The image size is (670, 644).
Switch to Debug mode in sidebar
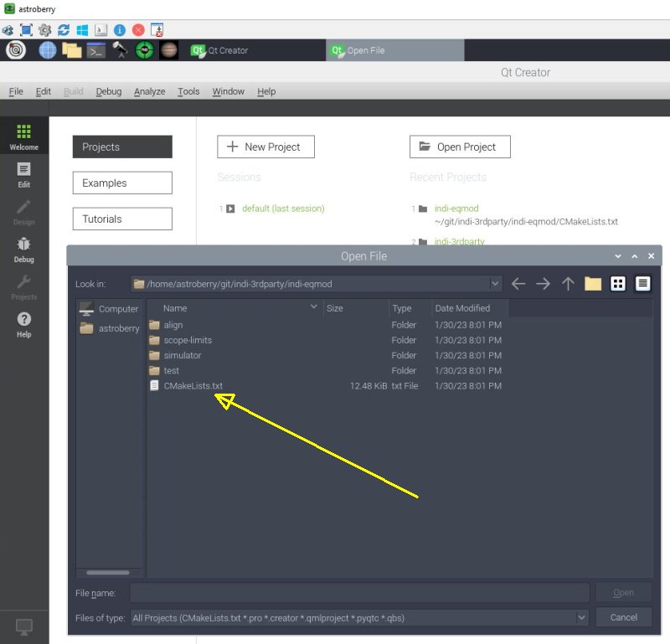(x=24, y=250)
